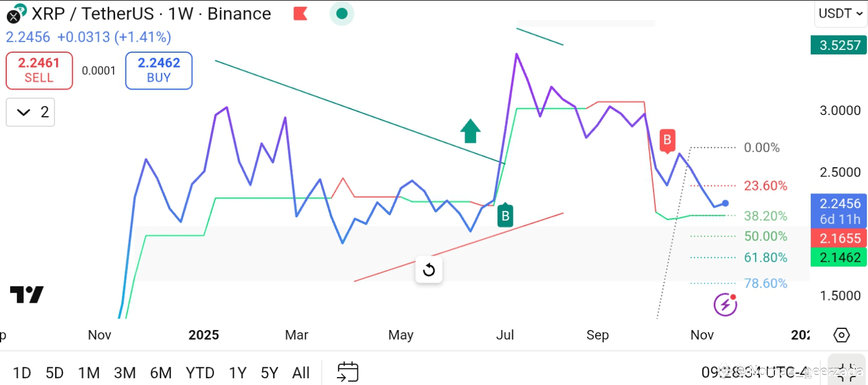
Task: Select the 1D time range
Action: pos(22,373)
